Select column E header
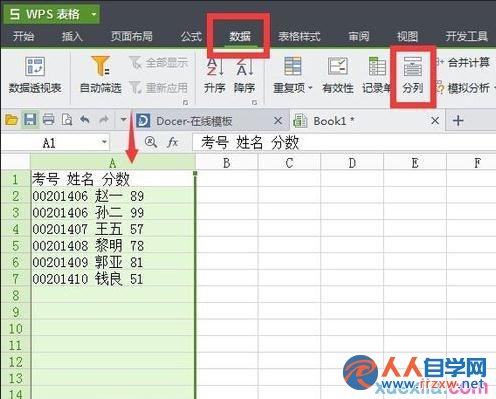This screenshot has width=496, height=399. pyautogui.click(x=415, y=163)
